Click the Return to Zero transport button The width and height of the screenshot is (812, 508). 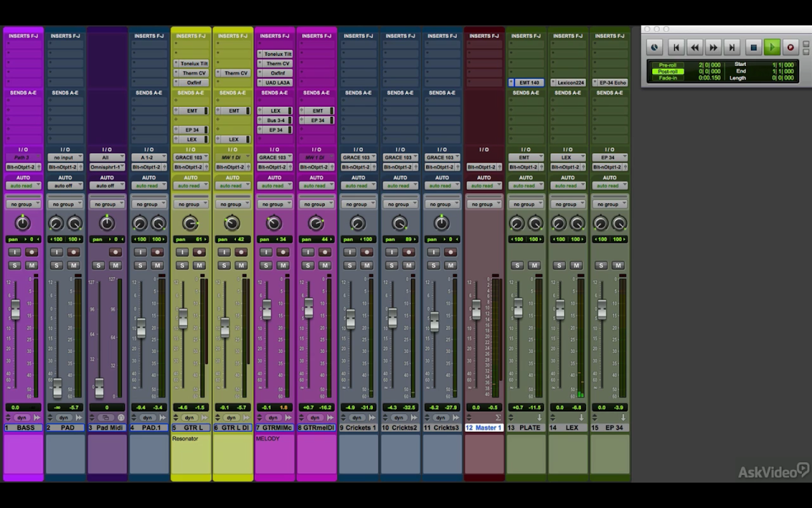[x=676, y=47]
